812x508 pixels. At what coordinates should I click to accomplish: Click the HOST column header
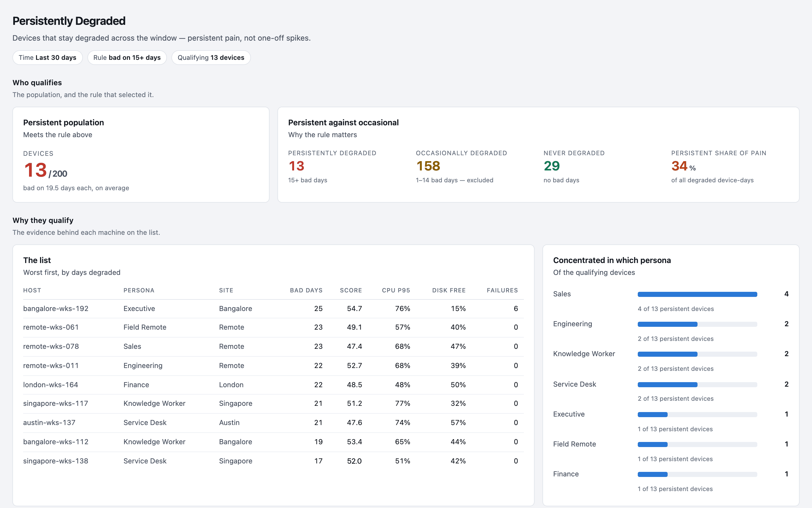point(32,290)
